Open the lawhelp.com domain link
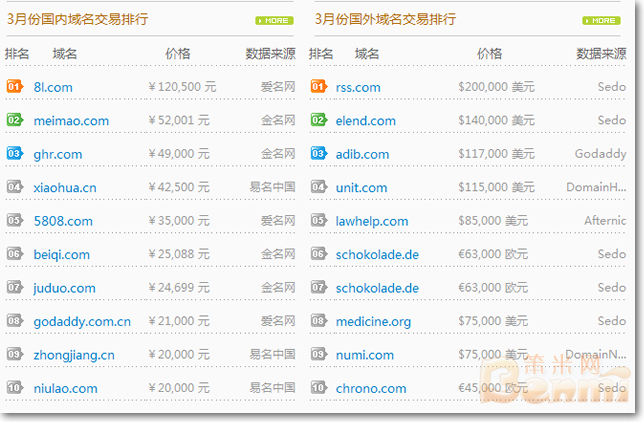Viewport: 644px width, 422px height. click(x=372, y=221)
